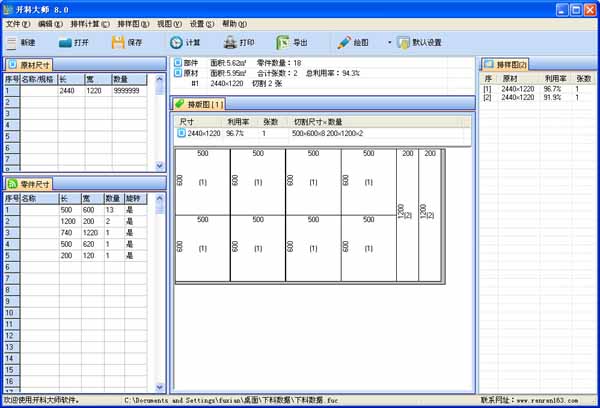The width and height of the screenshot is (600, 408).
Task: Print using the 打印 toolbar icon
Action: 230,42
